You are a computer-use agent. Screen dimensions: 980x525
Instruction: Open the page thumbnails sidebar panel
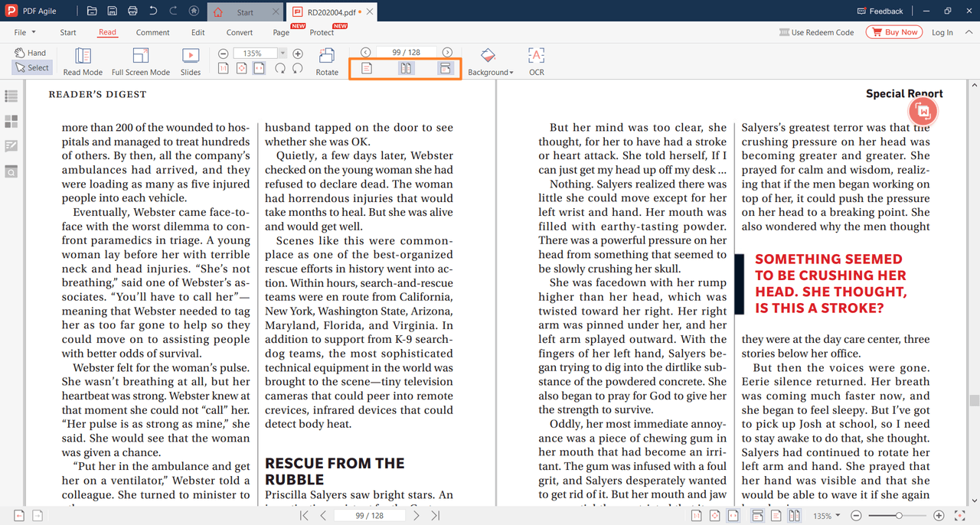tap(10, 120)
